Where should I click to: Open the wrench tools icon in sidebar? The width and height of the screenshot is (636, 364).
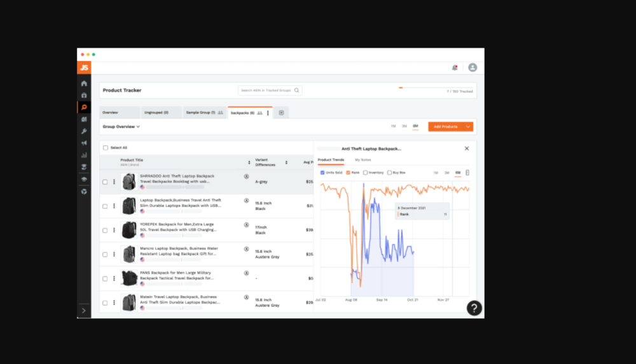(x=84, y=131)
